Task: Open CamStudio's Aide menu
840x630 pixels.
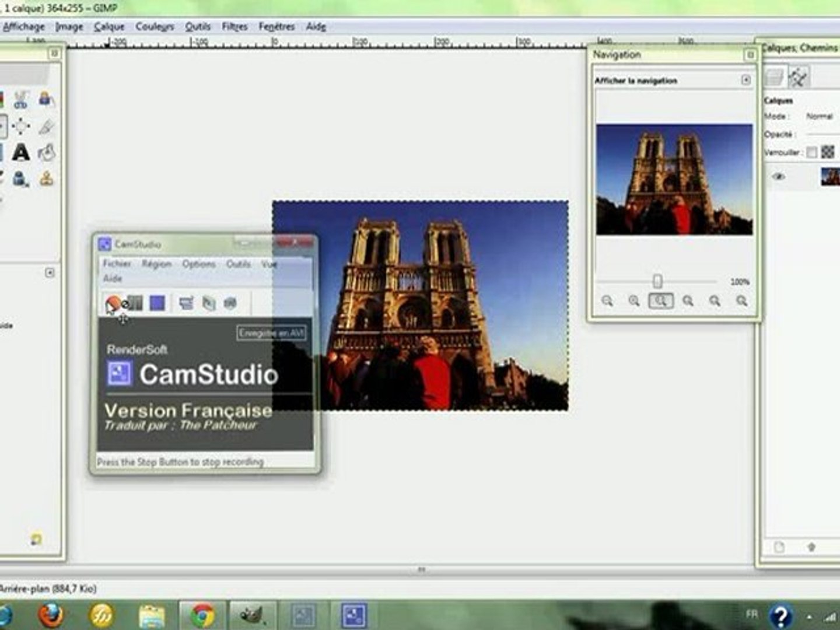Action: tap(112, 278)
